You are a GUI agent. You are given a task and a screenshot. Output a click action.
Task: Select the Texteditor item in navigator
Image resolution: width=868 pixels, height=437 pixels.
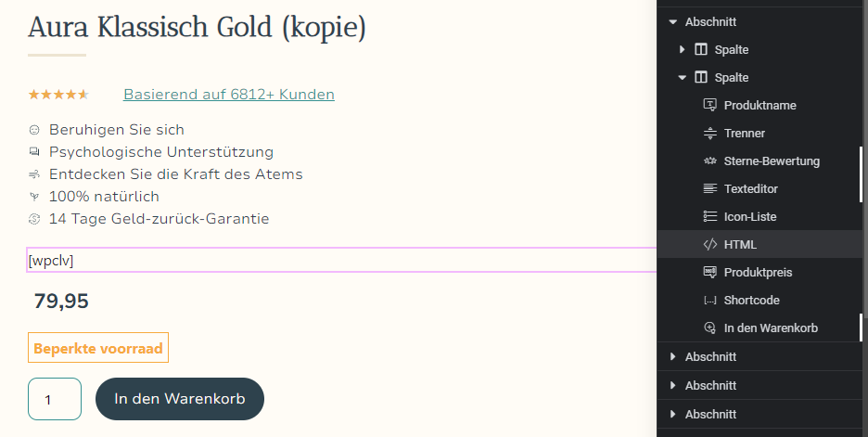click(750, 188)
